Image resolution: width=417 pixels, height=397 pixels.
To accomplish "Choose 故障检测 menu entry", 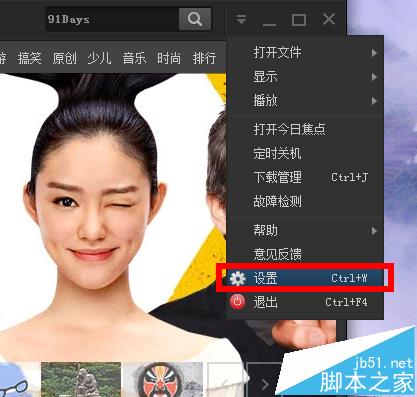I will [x=305, y=201].
